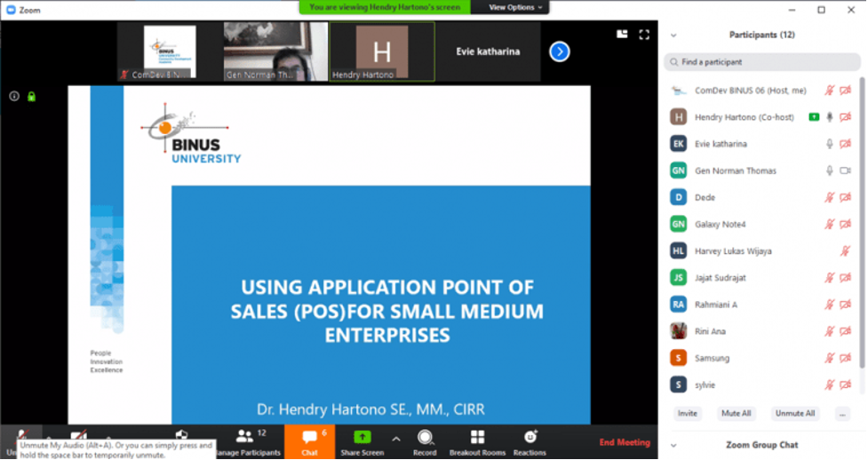
Task: Toggle Evie katharina's microphone icon
Action: tap(829, 144)
